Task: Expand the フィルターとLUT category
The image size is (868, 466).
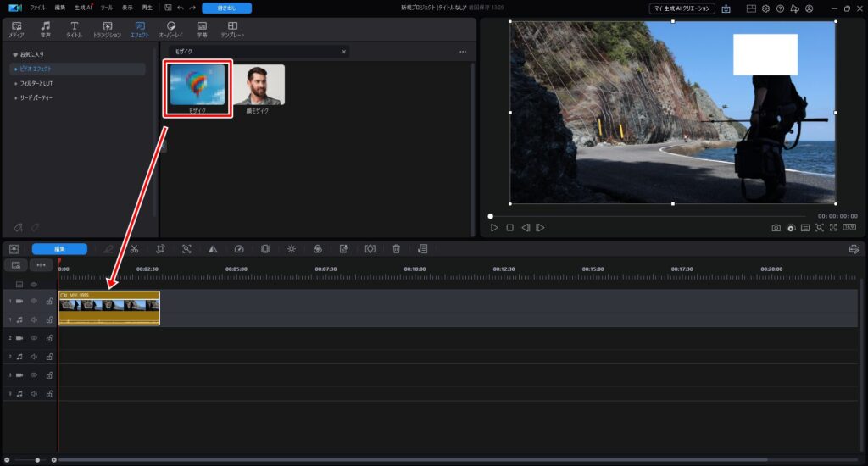Action: point(36,83)
